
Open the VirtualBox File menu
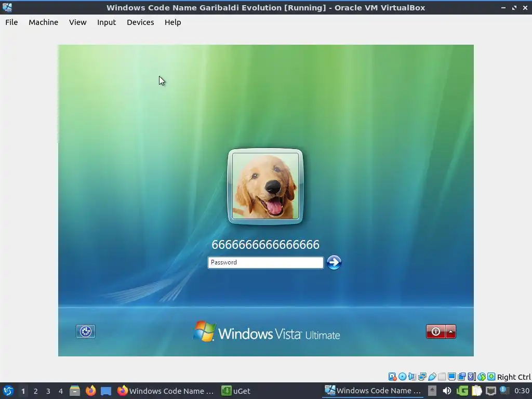11,22
